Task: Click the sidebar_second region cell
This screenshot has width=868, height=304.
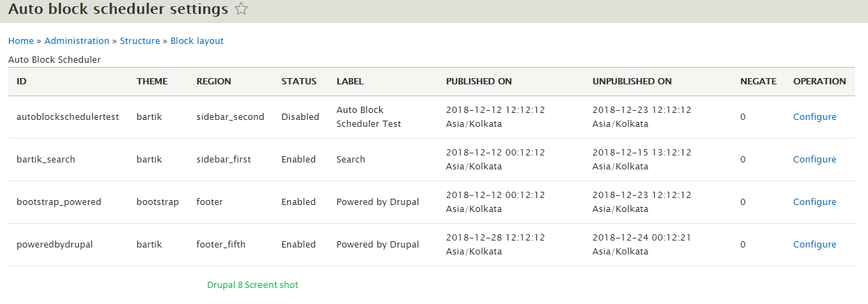Action: [x=230, y=117]
